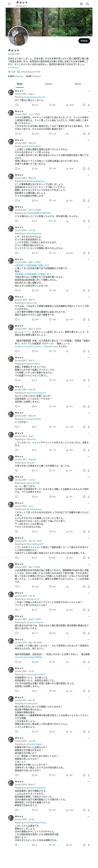98x868 pixels.
Task: Repost the May 29 reply to @officeofhagiuda
Action: (33, 201)
